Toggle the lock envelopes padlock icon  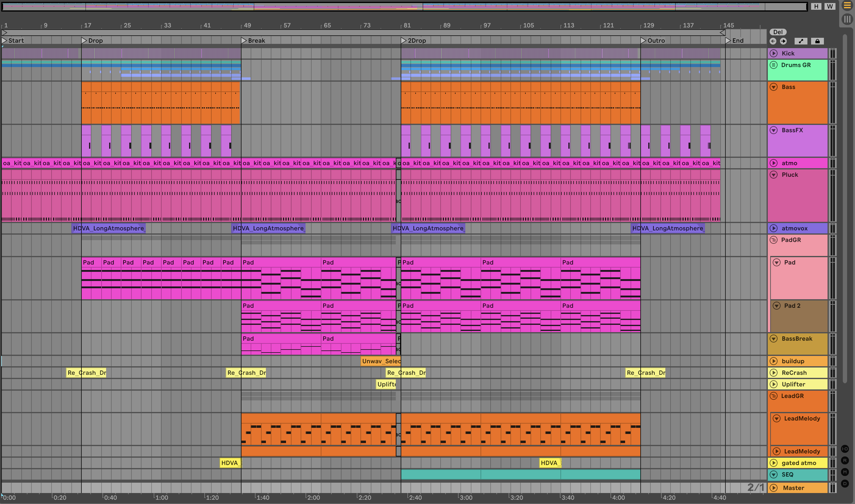coord(817,41)
